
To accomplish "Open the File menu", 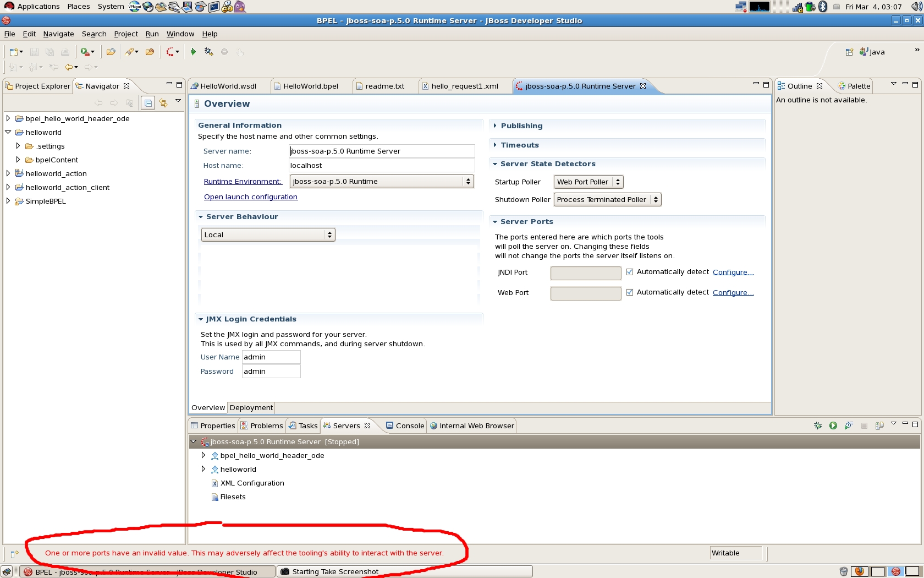I will point(9,34).
